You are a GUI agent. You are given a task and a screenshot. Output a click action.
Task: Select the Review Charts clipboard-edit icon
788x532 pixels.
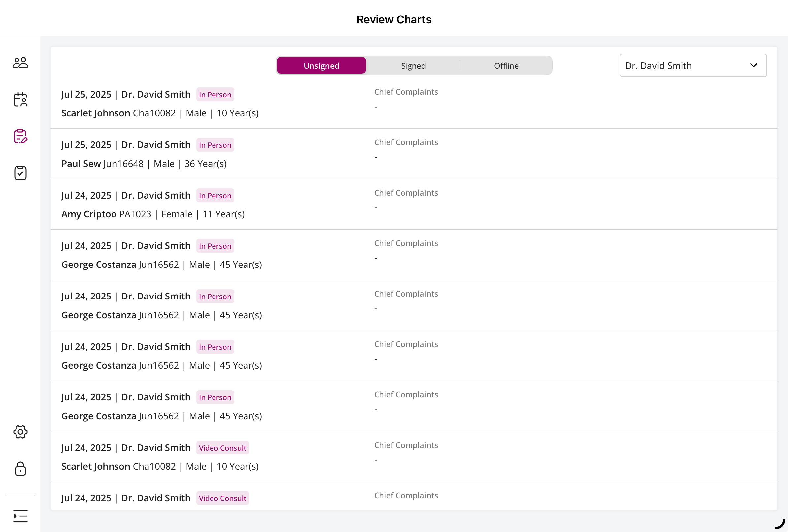20,136
